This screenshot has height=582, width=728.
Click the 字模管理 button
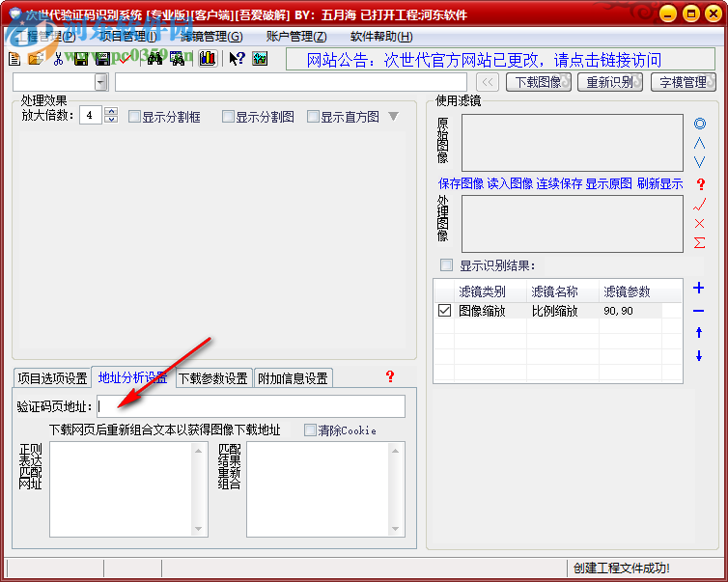point(684,82)
